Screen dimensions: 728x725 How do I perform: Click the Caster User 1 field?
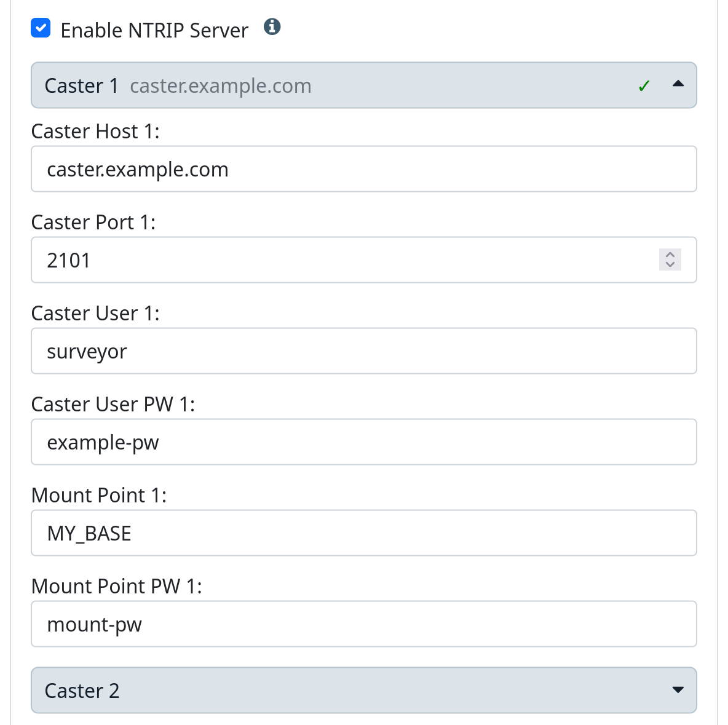pyautogui.click(x=363, y=351)
